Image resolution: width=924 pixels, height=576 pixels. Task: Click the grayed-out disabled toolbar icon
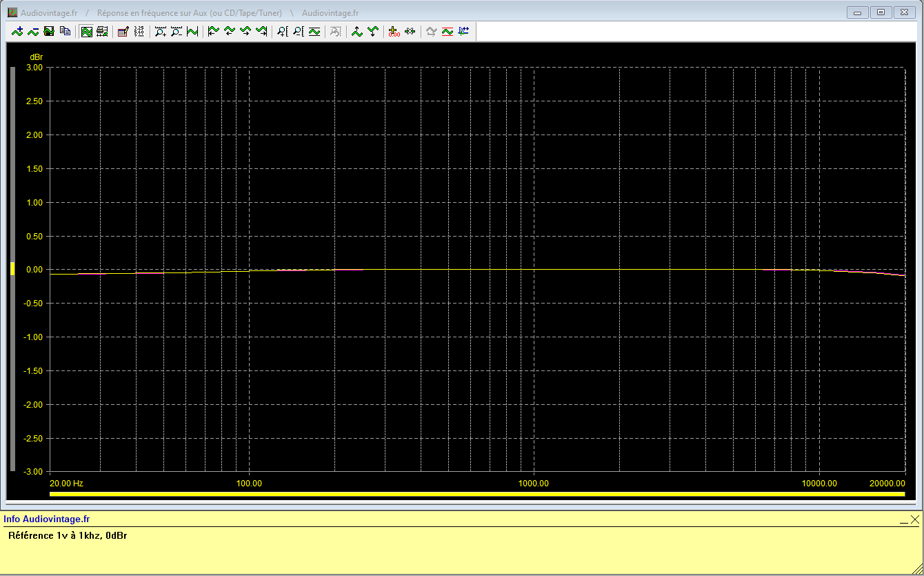coord(335,31)
